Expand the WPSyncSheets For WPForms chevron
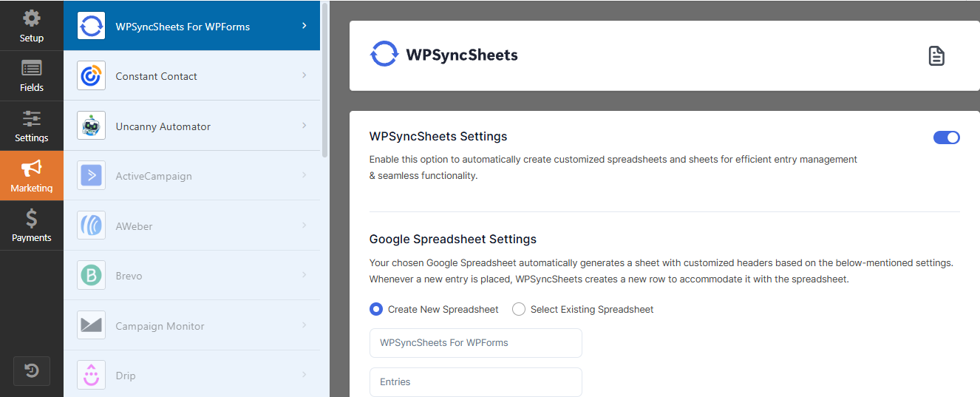Image resolution: width=980 pixels, height=397 pixels. point(304,26)
